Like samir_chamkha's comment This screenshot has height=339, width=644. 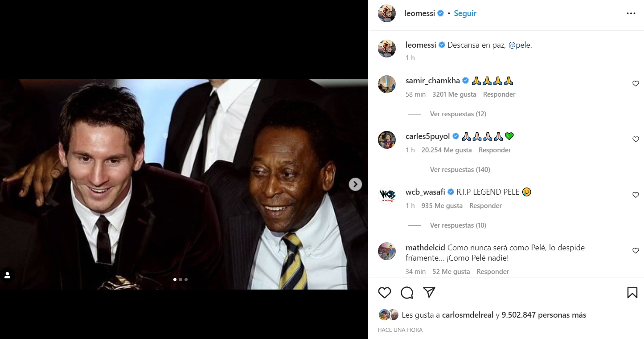636,84
